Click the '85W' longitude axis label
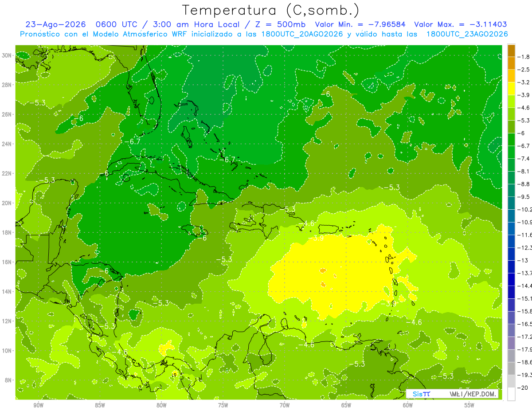Image resolution: width=532 pixels, height=411 pixels. click(100, 405)
